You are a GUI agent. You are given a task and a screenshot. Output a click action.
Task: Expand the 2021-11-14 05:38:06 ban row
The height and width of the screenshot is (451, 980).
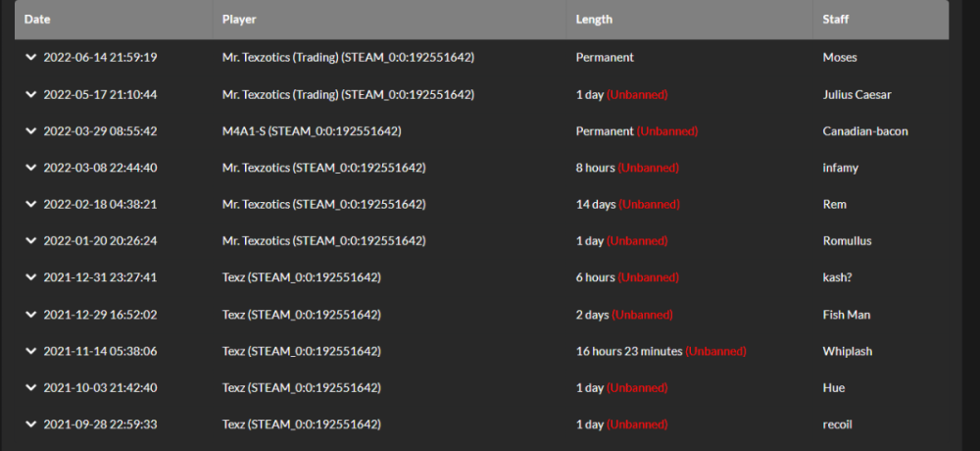click(31, 351)
